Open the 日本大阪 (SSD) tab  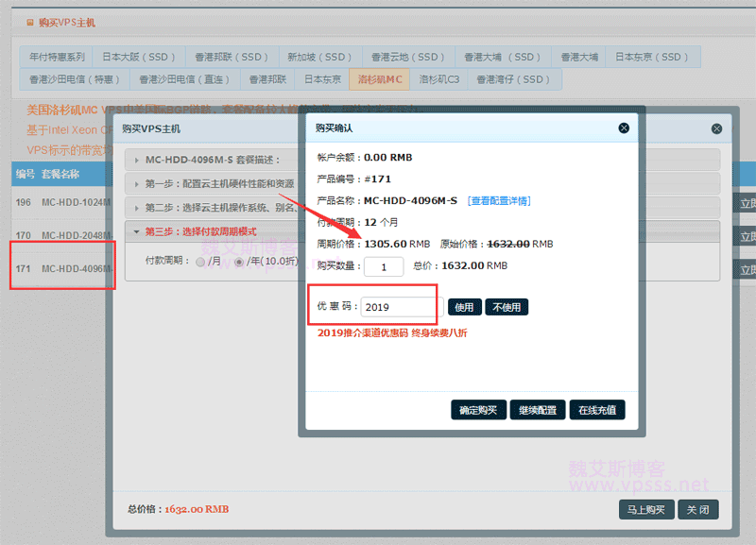click(x=137, y=57)
